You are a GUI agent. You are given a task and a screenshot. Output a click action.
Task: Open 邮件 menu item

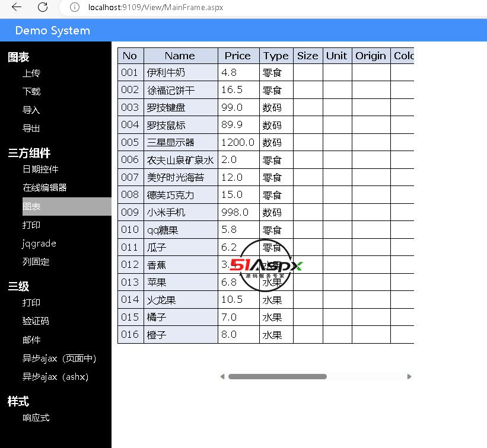(x=31, y=340)
